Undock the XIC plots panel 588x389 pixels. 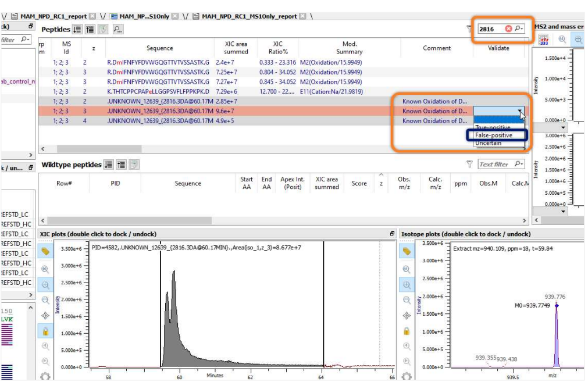tap(392, 234)
